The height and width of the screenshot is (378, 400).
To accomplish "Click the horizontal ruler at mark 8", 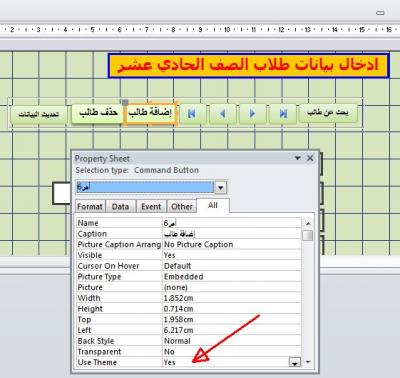I will [x=173, y=30].
